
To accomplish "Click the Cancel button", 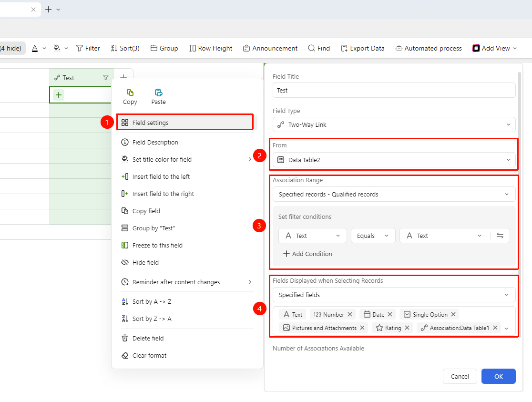I will 460,376.
